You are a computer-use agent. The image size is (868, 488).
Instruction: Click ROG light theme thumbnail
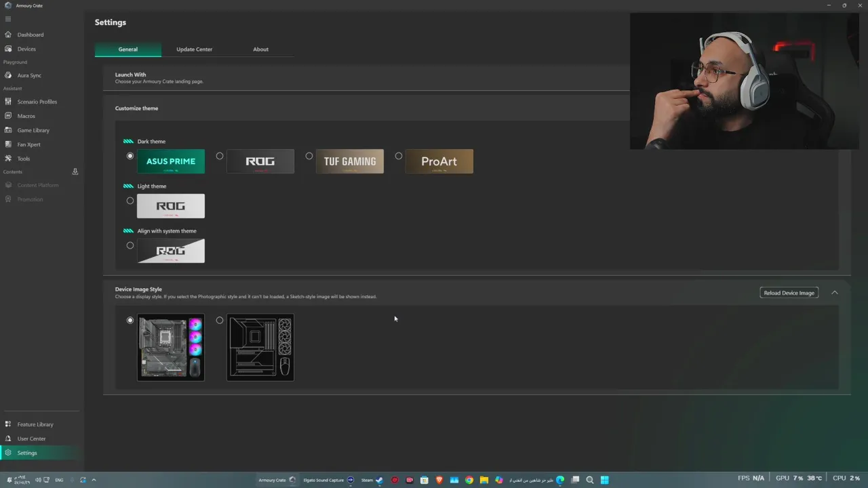coord(171,206)
